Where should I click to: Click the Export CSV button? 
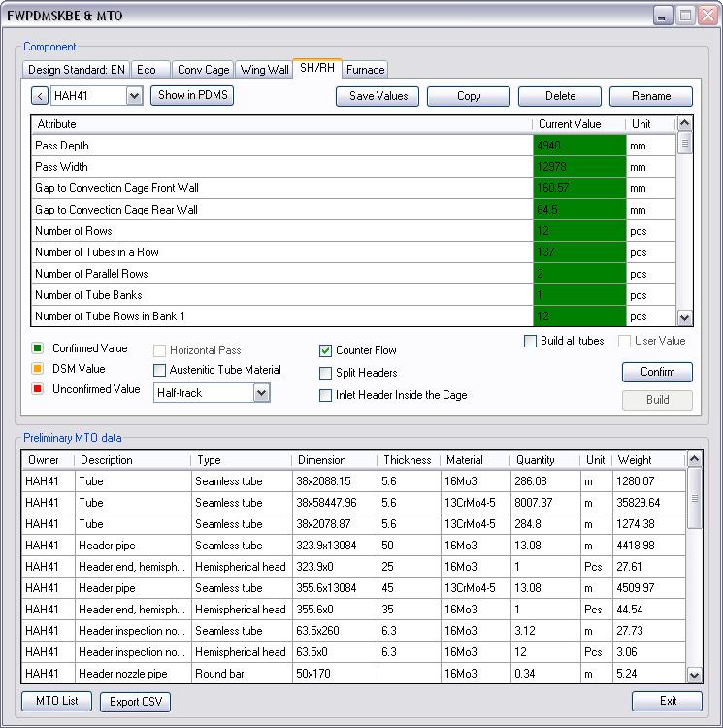point(136,702)
